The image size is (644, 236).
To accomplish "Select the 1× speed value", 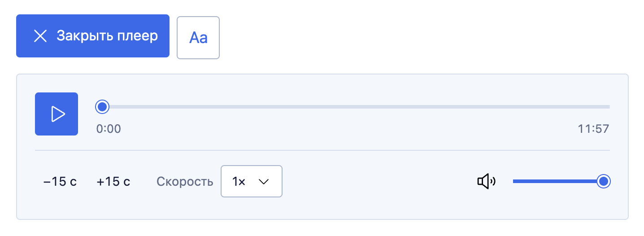I will (239, 182).
